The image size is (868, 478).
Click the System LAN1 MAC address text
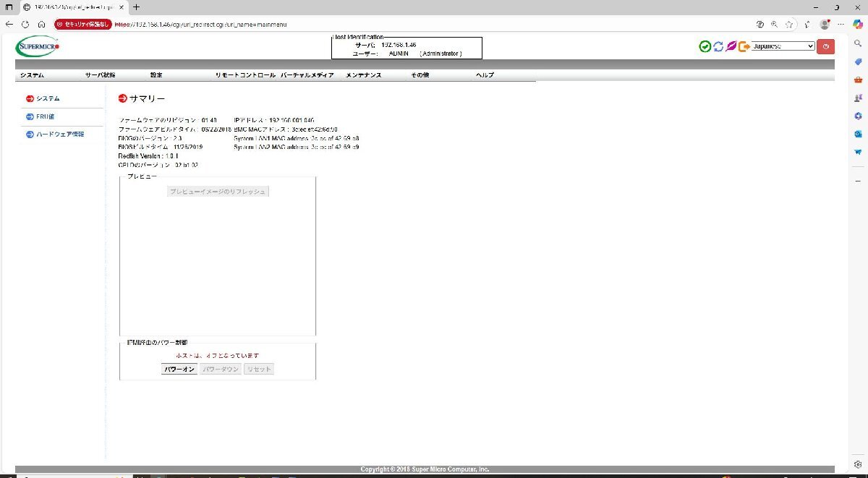pos(297,138)
